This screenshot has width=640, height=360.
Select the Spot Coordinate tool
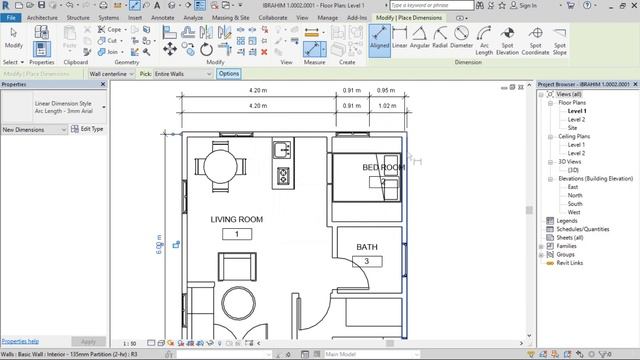click(x=536, y=40)
